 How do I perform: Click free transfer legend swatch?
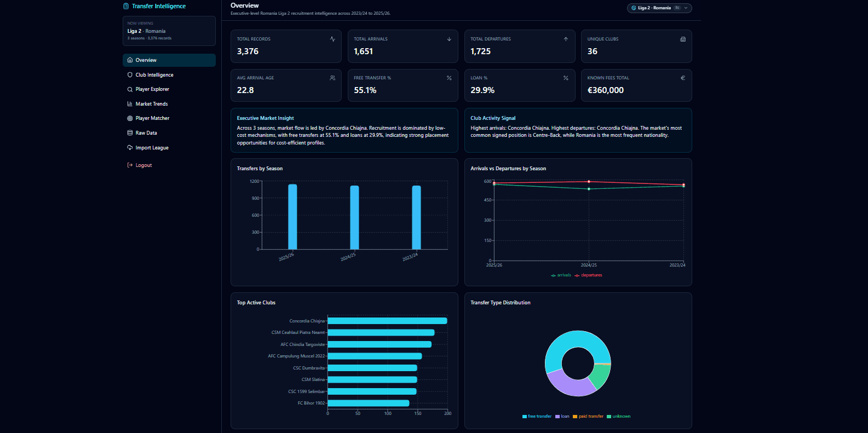click(x=524, y=417)
